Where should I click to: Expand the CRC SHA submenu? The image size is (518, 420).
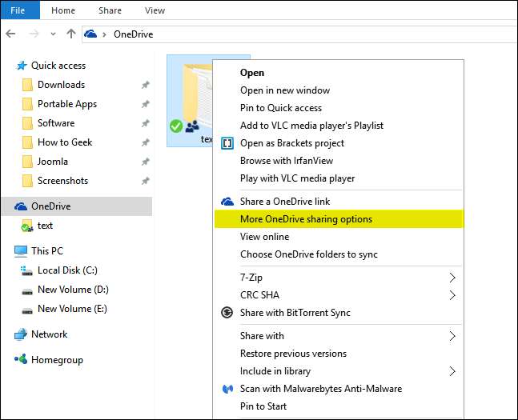tap(452, 295)
